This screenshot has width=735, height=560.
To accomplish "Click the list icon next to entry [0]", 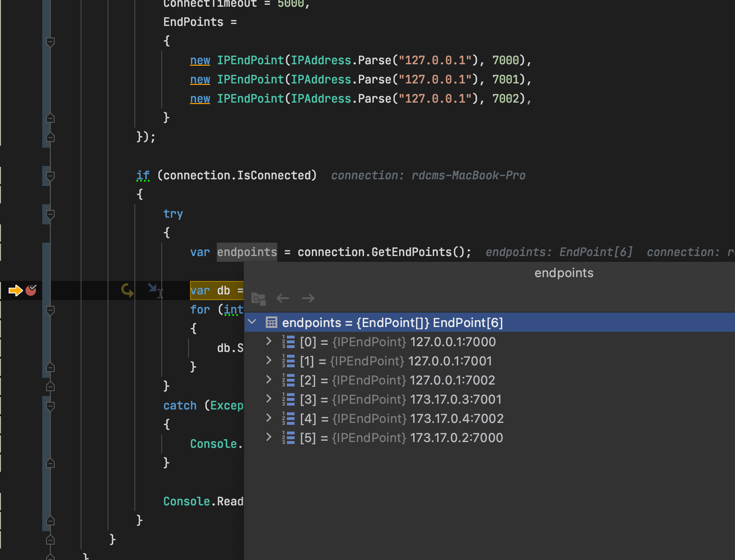I will tap(288, 341).
